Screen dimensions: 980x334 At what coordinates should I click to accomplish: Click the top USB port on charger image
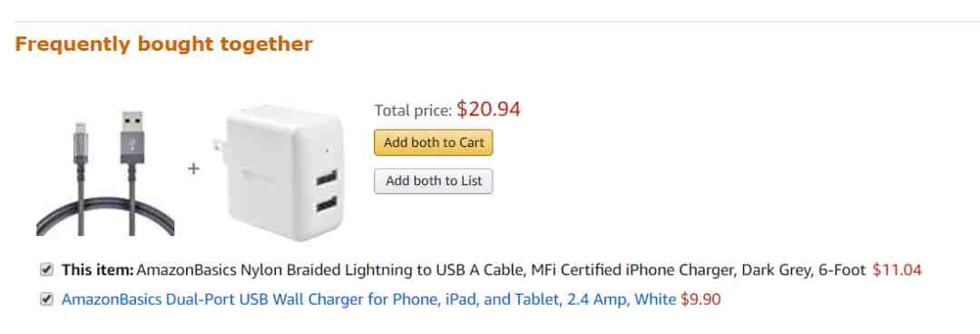pos(327,179)
